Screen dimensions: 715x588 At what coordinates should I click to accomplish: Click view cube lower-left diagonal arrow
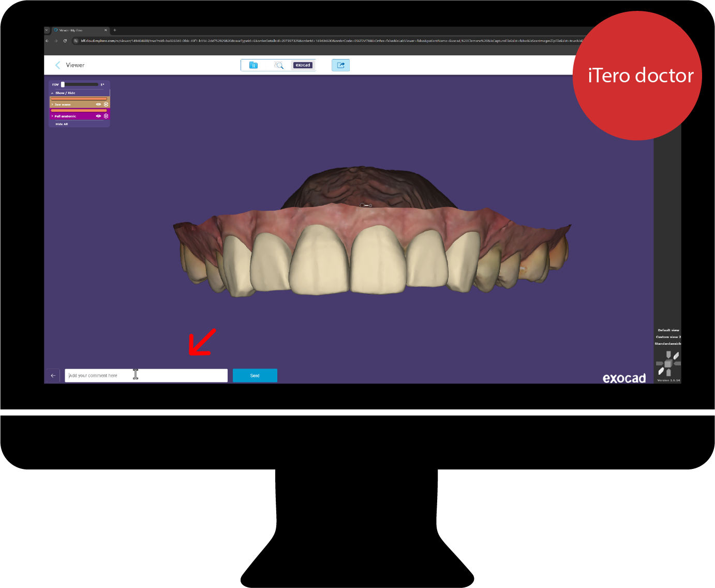coord(661,371)
